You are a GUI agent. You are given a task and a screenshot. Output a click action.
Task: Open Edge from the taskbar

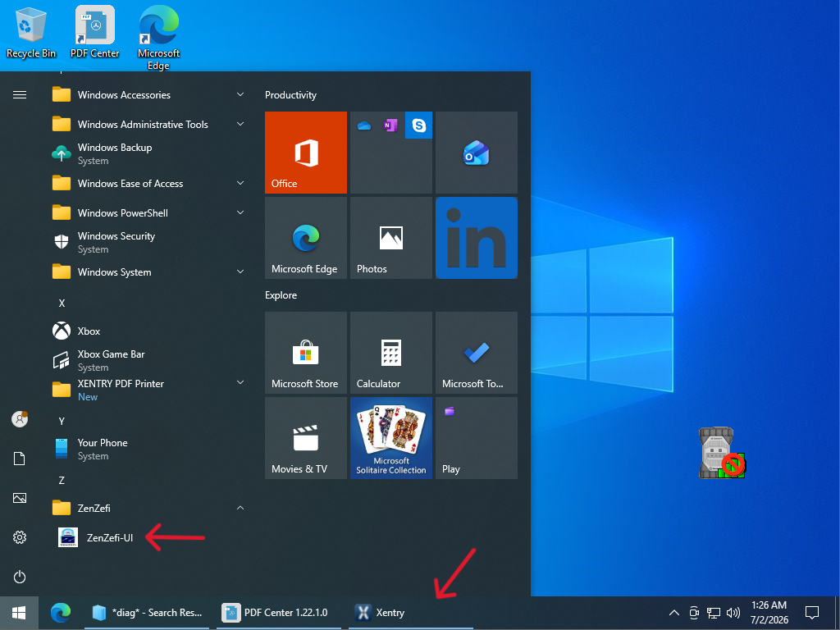[x=61, y=613]
